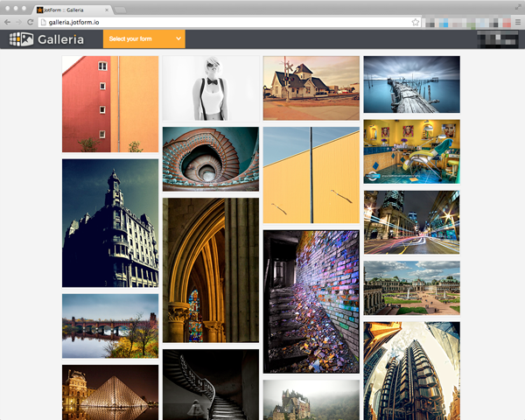Open the Chrome hamburger menu

(x=518, y=22)
